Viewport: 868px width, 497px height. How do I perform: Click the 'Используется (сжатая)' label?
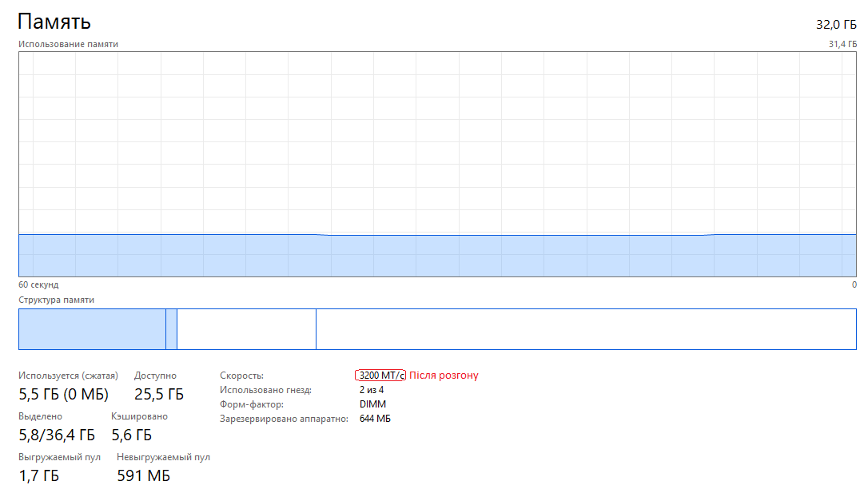tap(68, 376)
